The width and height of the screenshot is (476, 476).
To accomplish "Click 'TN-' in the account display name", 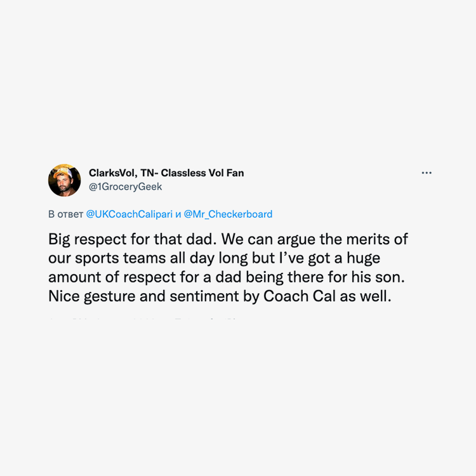I will point(149,173).
